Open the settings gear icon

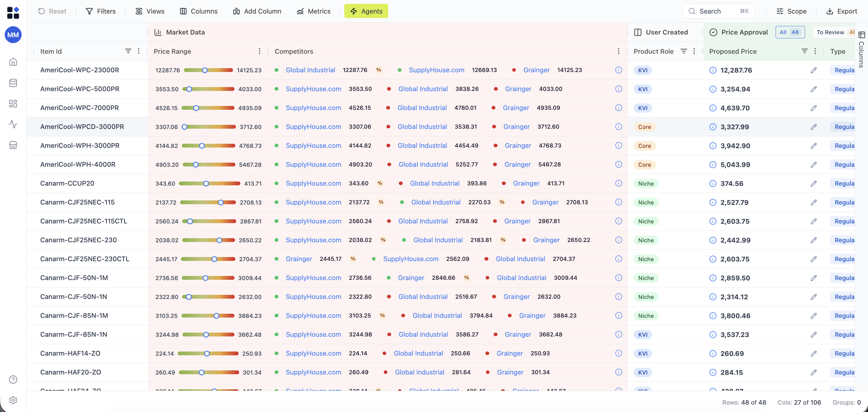pyautogui.click(x=13, y=400)
